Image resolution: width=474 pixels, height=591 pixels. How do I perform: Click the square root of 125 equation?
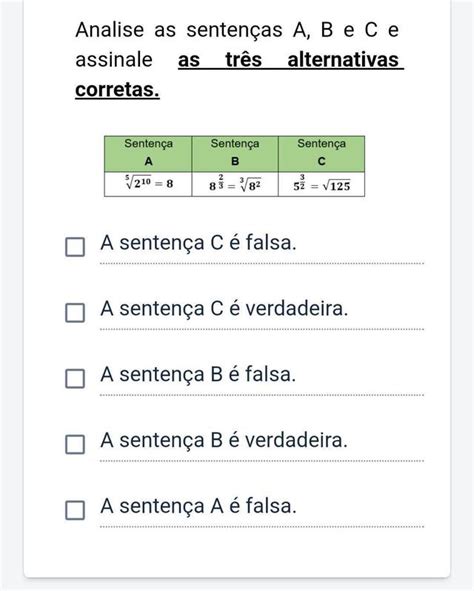coord(321,184)
